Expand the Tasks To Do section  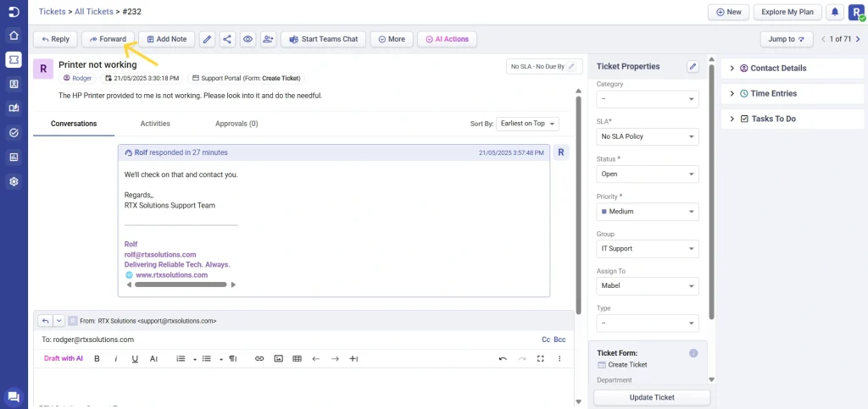coord(792,119)
